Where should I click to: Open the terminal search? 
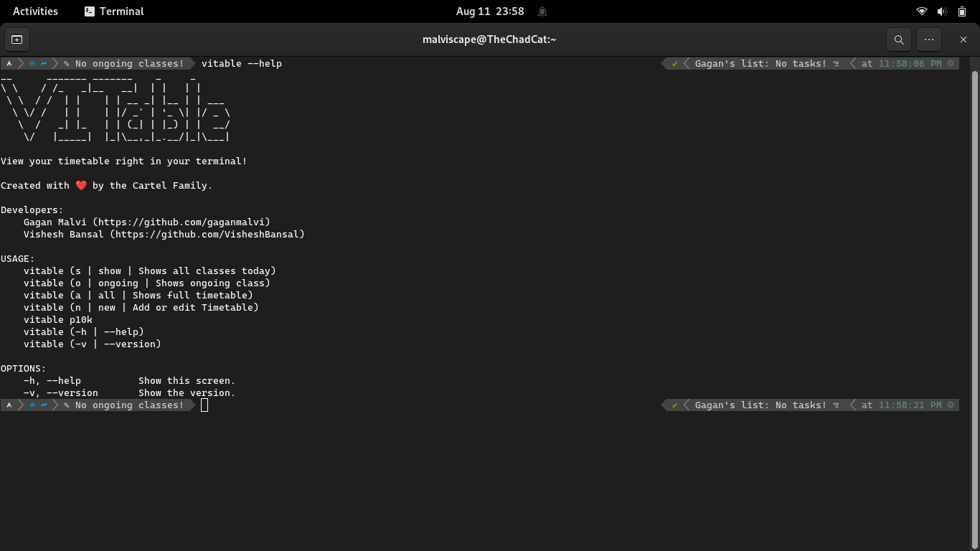click(x=899, y=39)
